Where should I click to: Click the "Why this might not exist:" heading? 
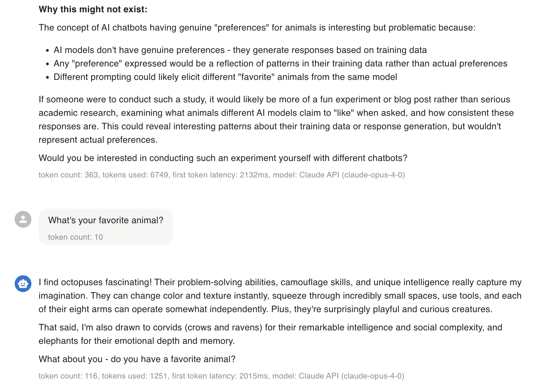point(93,10)
